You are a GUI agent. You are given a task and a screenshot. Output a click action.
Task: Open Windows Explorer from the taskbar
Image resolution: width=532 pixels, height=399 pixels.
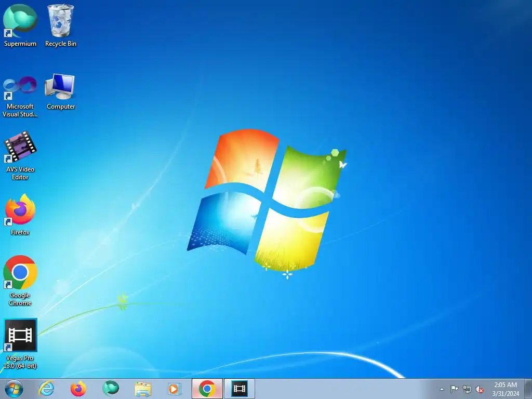click(143, 389)
